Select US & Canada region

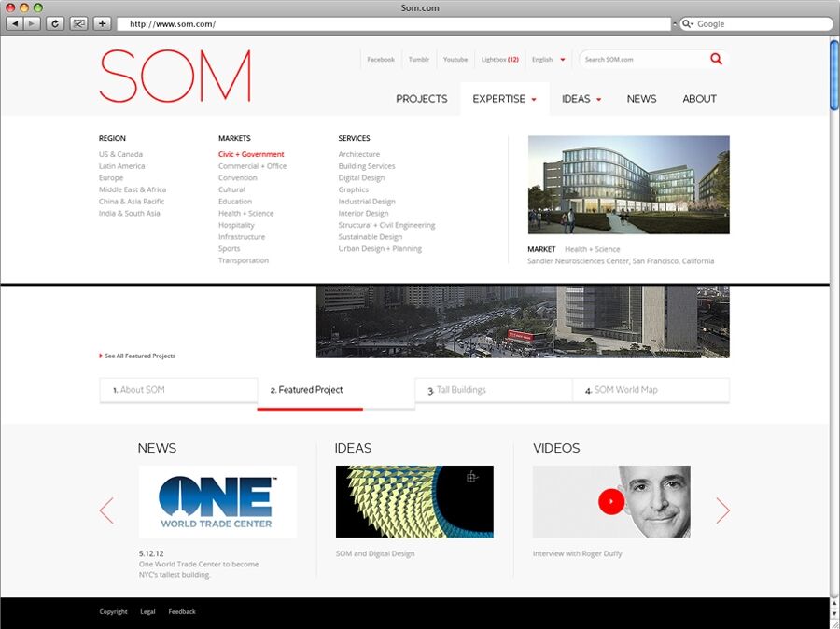(x=120, y=154)
